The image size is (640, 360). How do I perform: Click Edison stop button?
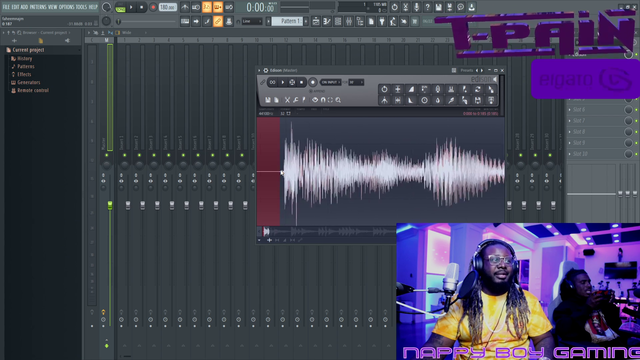click(302, 82)
